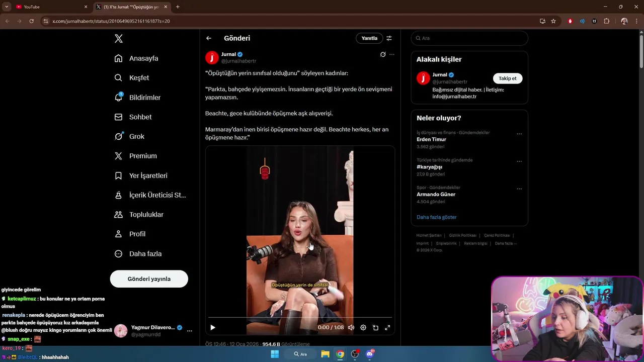Open tab search dropdown arrow
This screenshot has width=644, height=362.
pyautogui.click(x=7, y=7)
